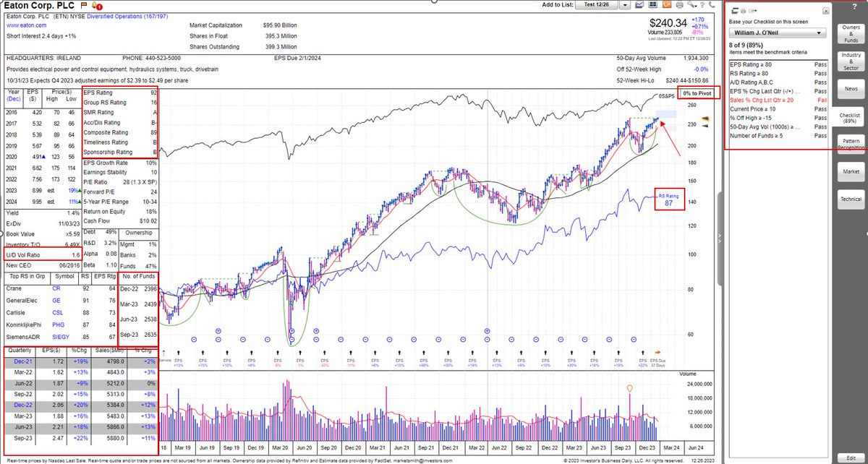
Task: Switch to the Market tab
Action: tap(851, 172)
